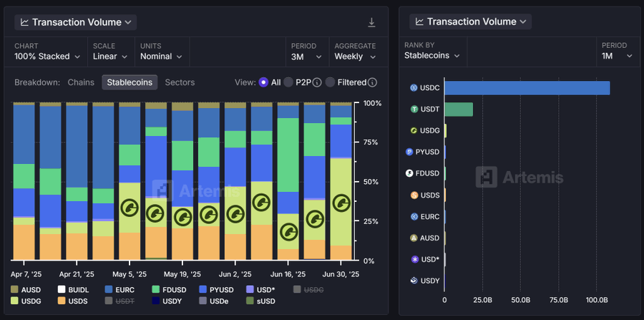Viewport: 644px width, 320px height.
Task: Select the Filtered view radio button
Action: click(x=330, y=82)
